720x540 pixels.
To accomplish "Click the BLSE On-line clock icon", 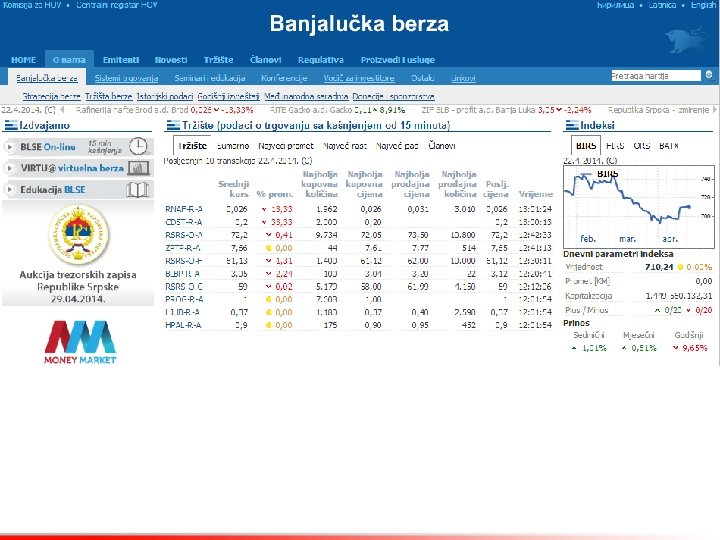I will click(x=138, y=146).
